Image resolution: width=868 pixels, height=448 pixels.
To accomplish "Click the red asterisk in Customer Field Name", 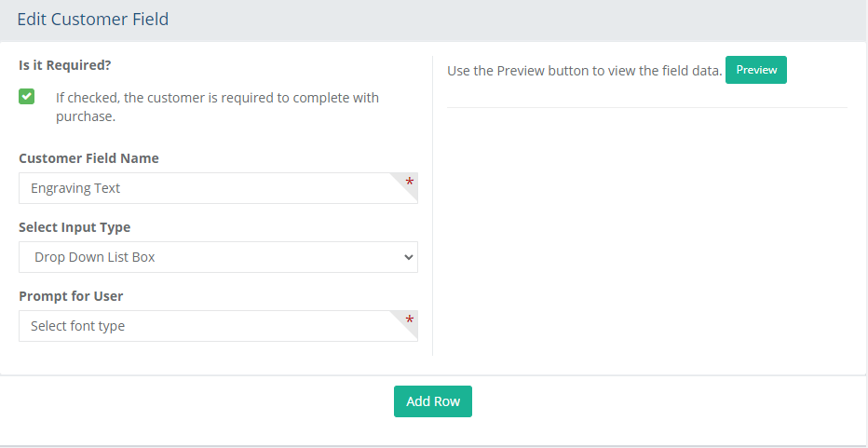I will [x=410, y=183].
